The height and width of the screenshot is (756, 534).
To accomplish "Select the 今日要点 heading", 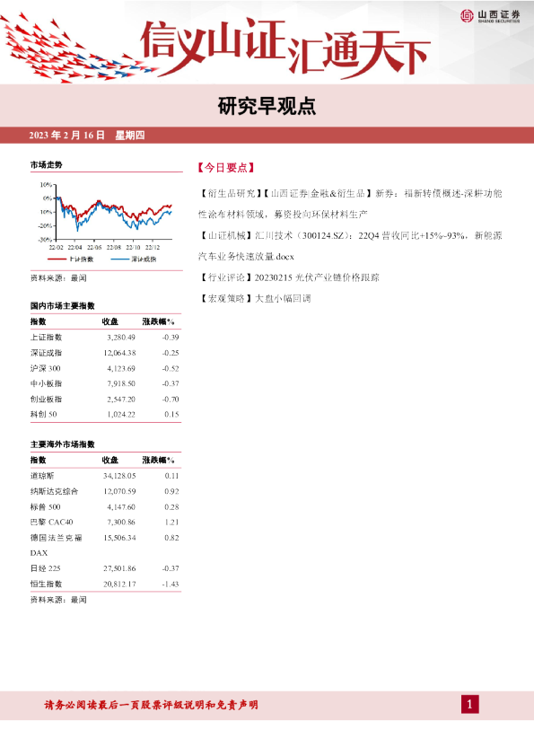I will click(225, 168).
